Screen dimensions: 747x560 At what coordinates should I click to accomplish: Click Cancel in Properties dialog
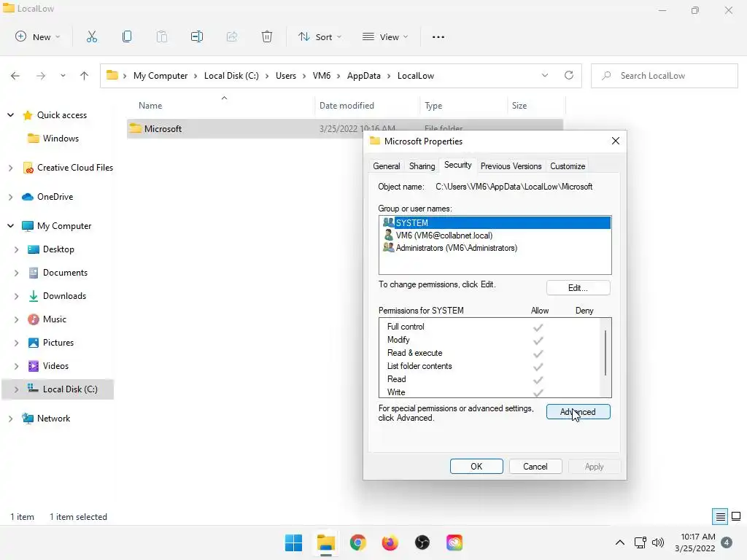pos(535,466)
